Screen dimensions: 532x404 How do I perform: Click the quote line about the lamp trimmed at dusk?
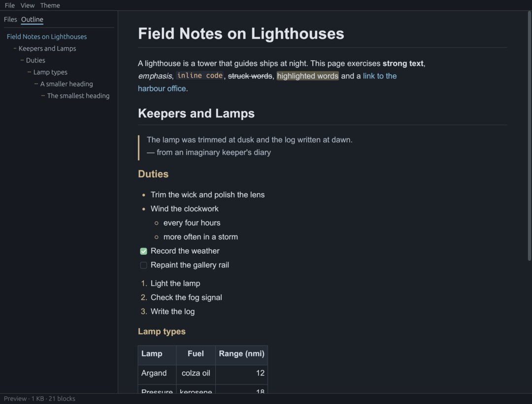249,140
